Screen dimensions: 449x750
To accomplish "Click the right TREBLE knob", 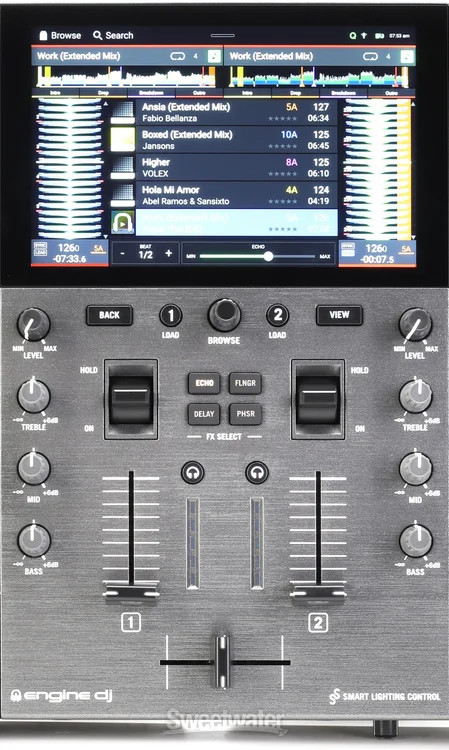I will click(416, 396).
